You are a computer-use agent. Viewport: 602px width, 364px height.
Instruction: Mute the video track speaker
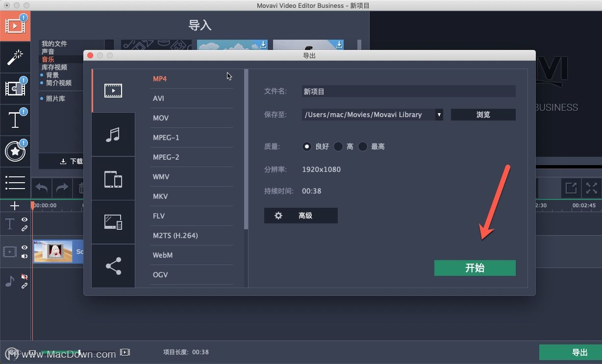tap(25, 256)
